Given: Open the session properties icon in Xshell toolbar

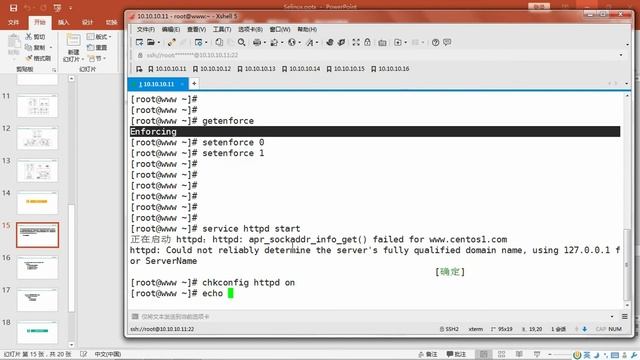Looking at the screenshot, I should click(198, 42).
